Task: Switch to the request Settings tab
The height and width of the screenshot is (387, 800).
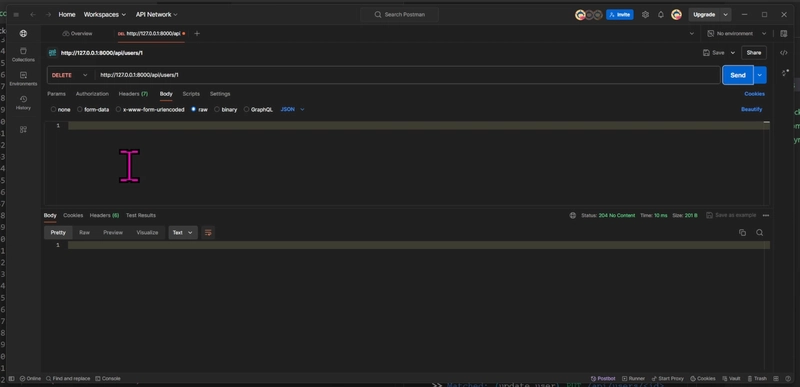Action: click(220, 94)
